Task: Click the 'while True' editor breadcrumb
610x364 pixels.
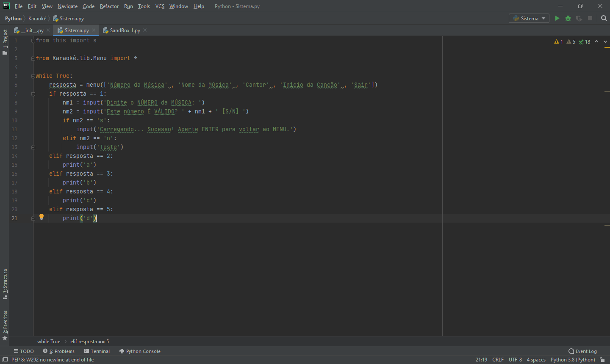Action: [49, 342]
